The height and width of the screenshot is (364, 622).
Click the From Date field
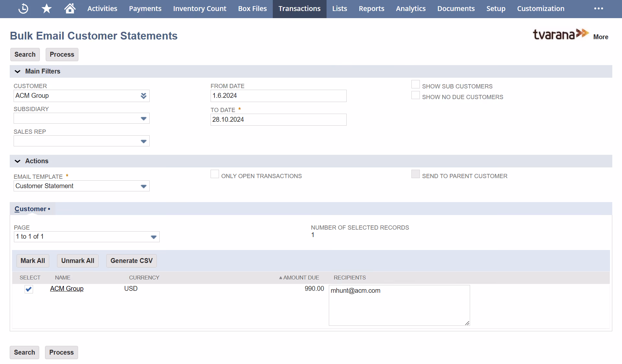279,96
